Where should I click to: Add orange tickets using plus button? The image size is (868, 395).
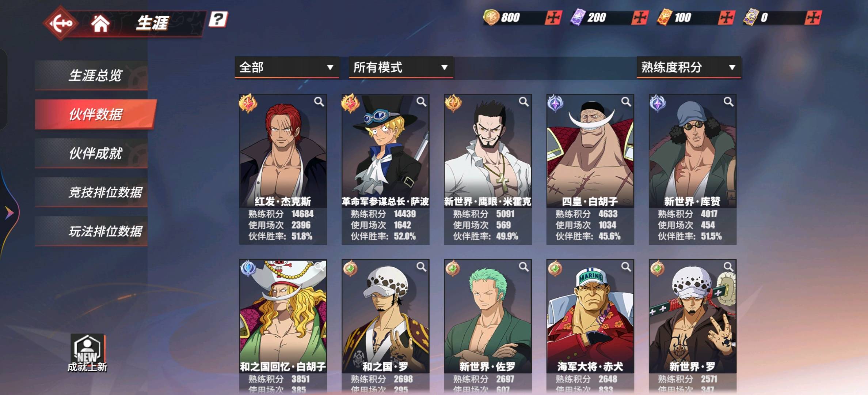click(727, 18)
